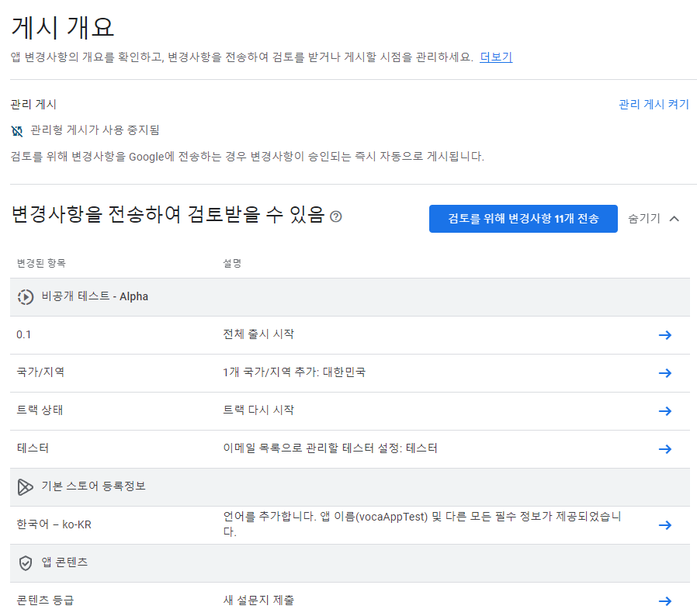
Task: Click 1개 국가/지역 추가: 대한민국 description
Action: pos(294,372)
